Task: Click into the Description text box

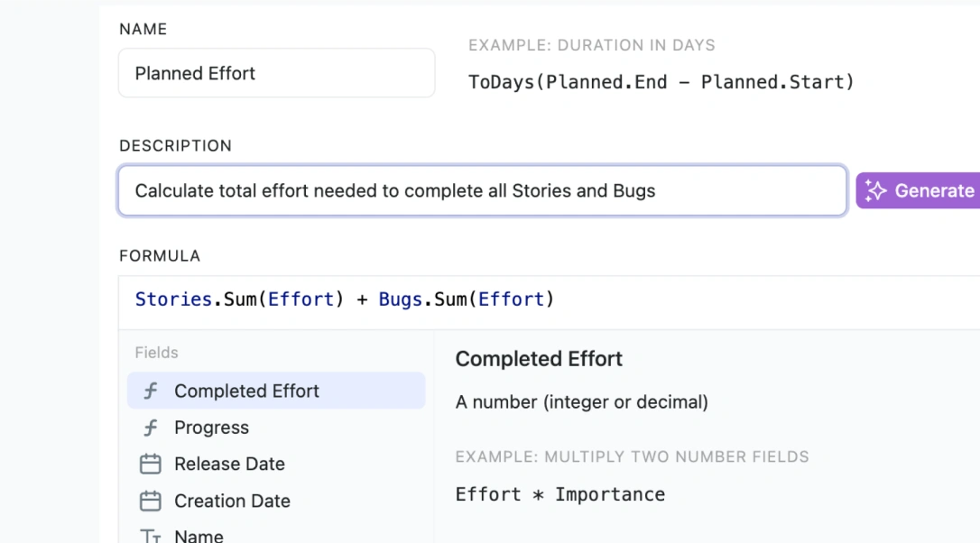Action: coord(482,190)
